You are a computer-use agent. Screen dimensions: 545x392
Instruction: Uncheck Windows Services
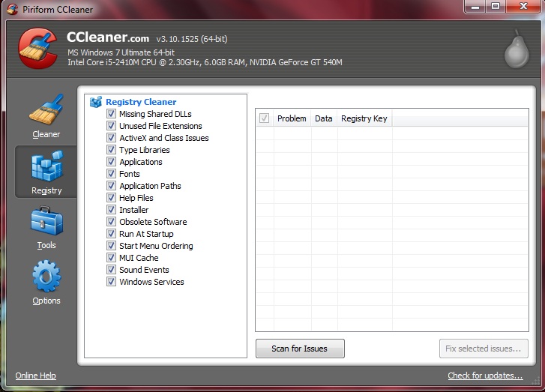111,282
